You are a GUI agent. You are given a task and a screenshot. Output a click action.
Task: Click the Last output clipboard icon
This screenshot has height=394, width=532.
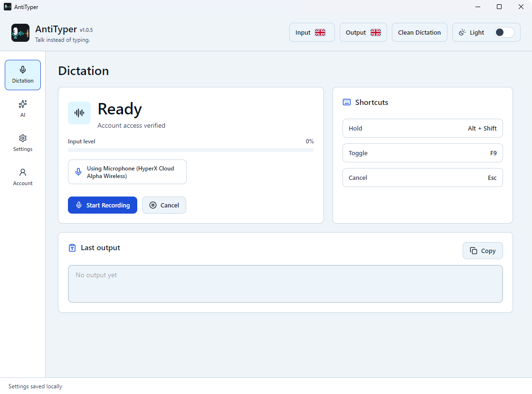[72, 248]
